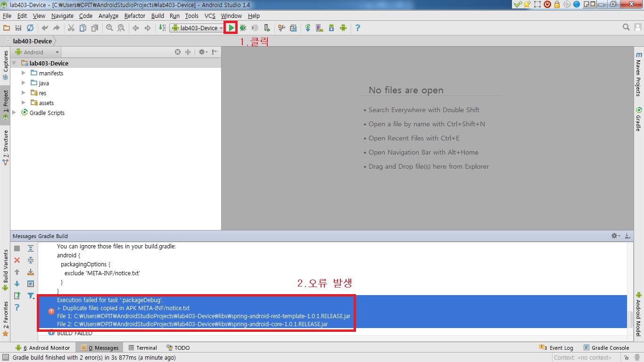Click the Expand All icon in Messages panel

[31, 248]
